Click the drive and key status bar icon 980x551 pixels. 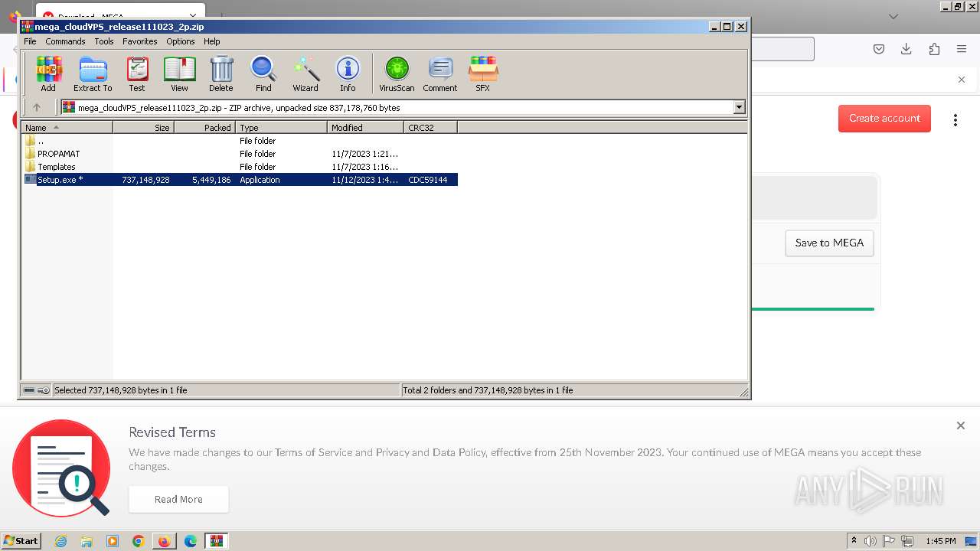tap(36, 390)
